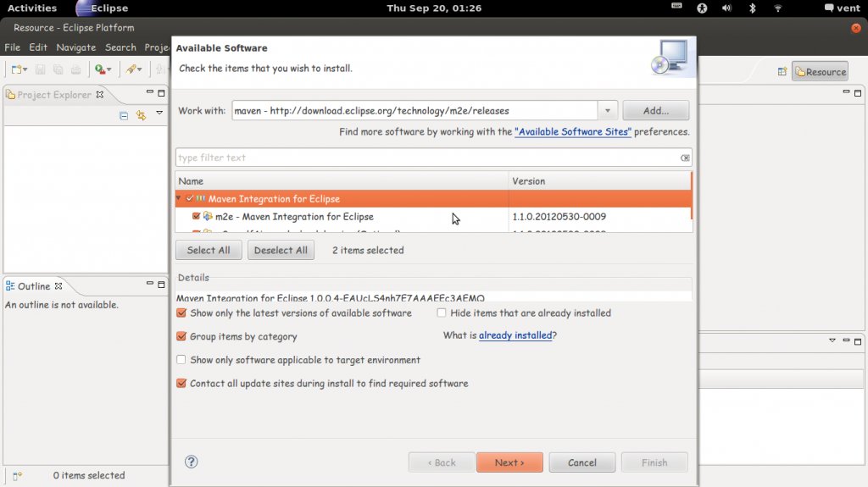This screenshot has width=868, height=487.
Task: Open the Bluetooth menu in top bar
Action: pyautogui.click(x=753, y=8)
